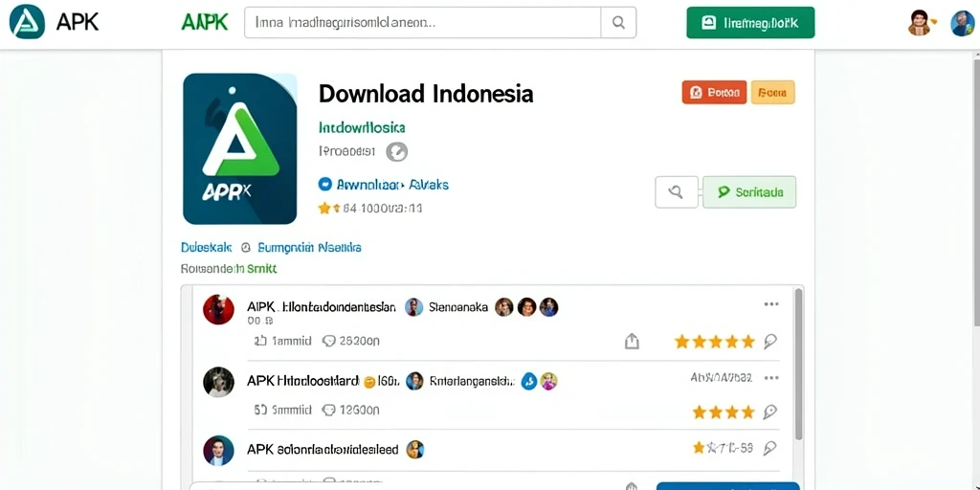Click the Stanoanaka name in first review
980x490 pixels.
458,307
